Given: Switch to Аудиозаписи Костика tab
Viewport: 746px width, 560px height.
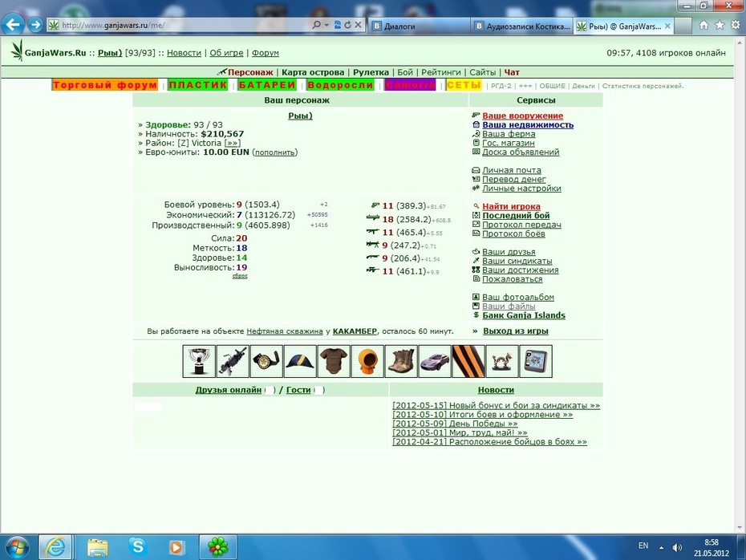Looking at the screenshot, I should 522,26.
